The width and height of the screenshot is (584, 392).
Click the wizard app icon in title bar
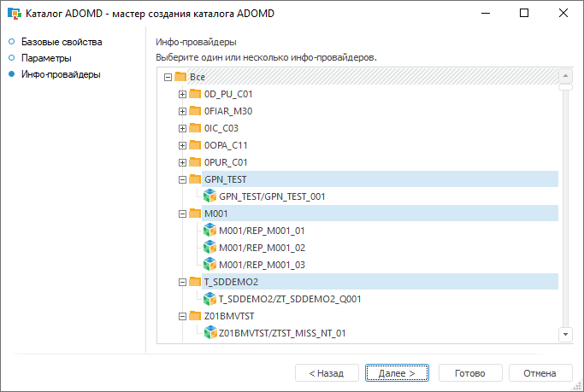(14, 14)
